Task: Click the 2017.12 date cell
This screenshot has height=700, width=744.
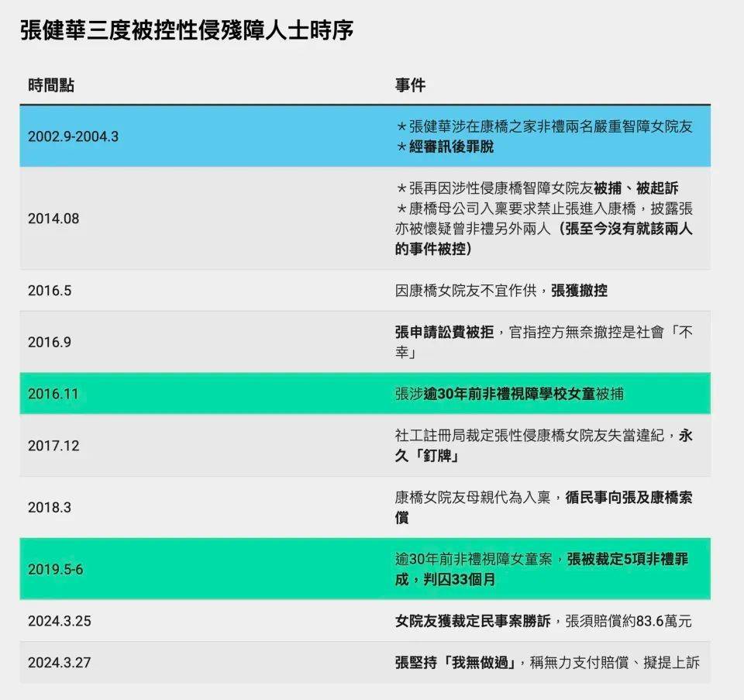Action: pos(53,446)
